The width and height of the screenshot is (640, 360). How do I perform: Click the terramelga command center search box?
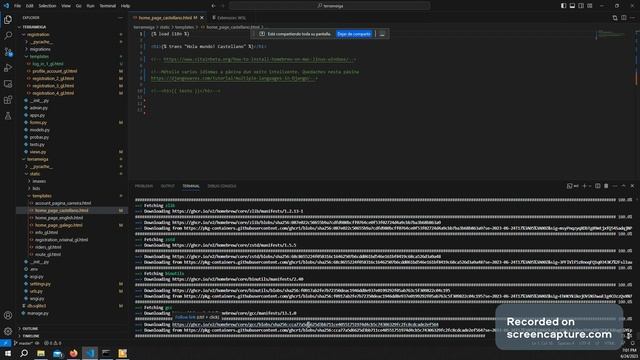329,6
